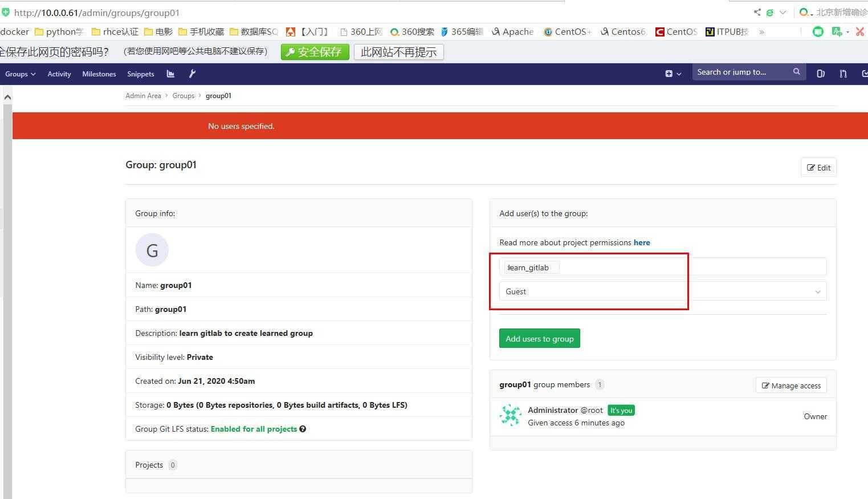
Task: Open the 360 search engine icon
Action: 805,12
